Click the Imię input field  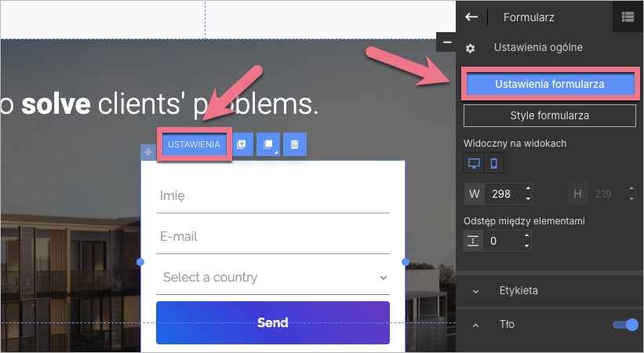[273, 196]
